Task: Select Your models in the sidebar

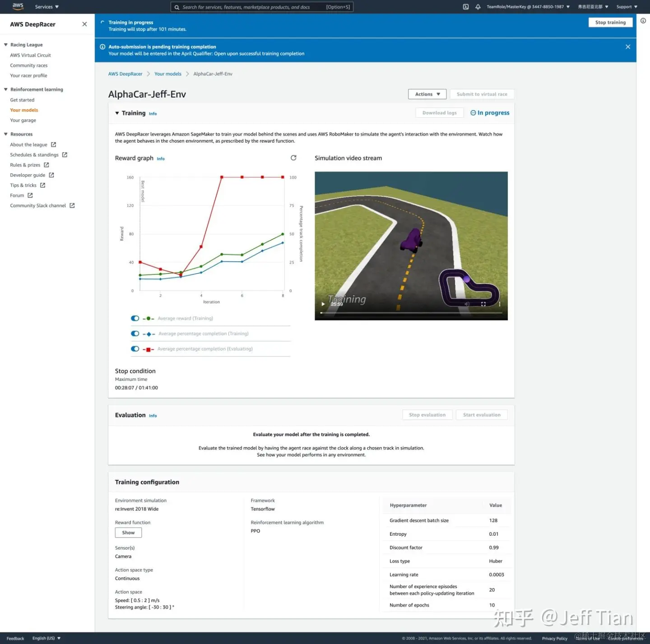Action: point(24,110)
